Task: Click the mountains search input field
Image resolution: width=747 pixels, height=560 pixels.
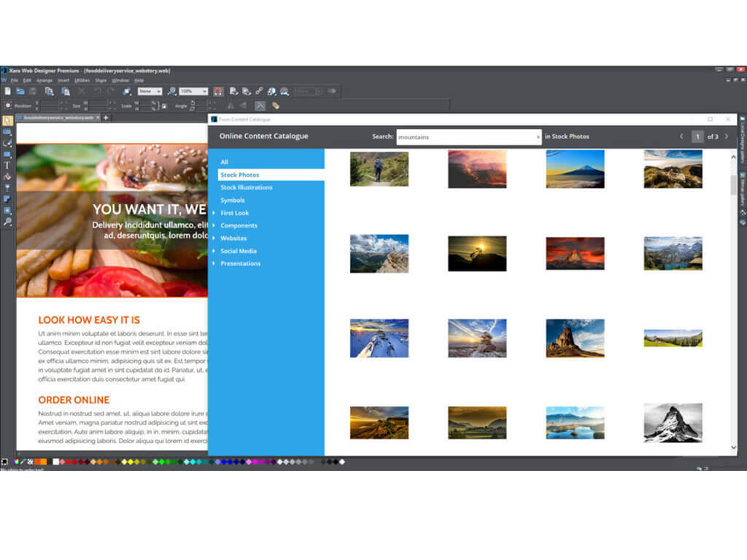Action: 465,137
